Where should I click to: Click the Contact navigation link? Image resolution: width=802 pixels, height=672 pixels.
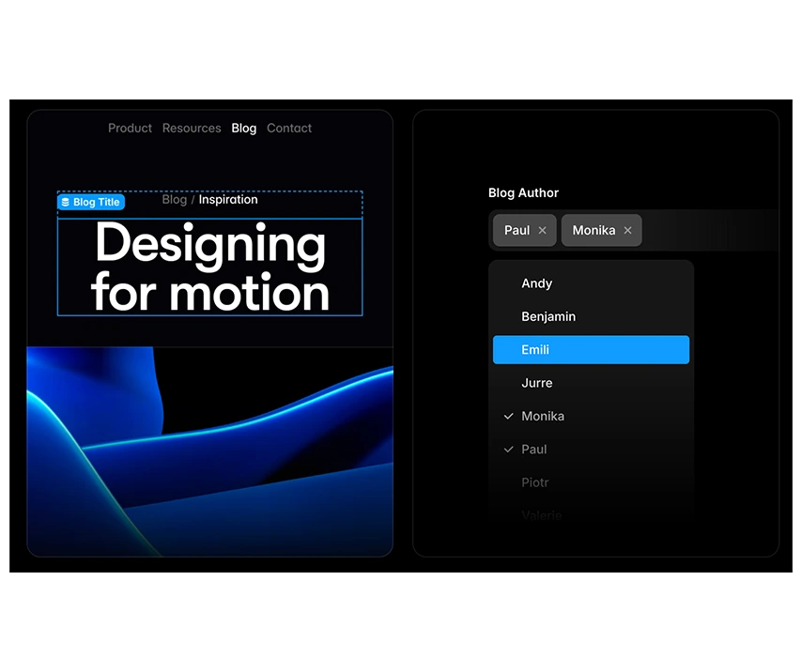288,128
